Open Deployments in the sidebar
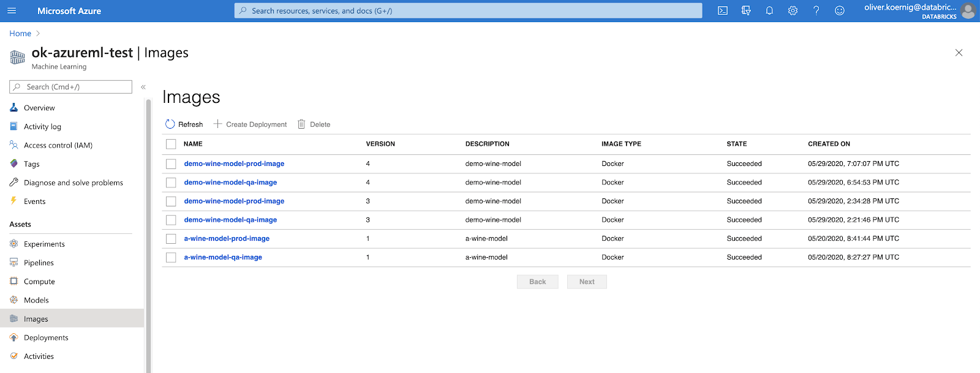This screenshot has width=980, height=373. (46, 337)
